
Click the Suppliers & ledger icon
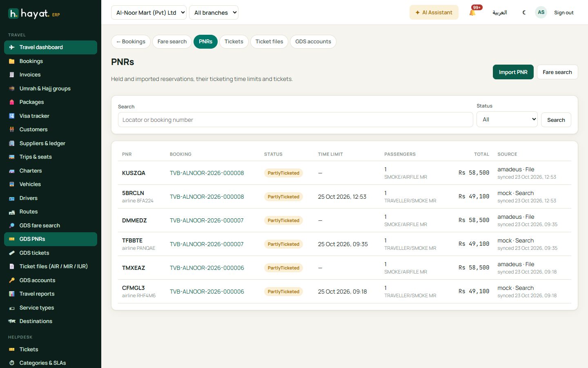[x=12, y=144]
